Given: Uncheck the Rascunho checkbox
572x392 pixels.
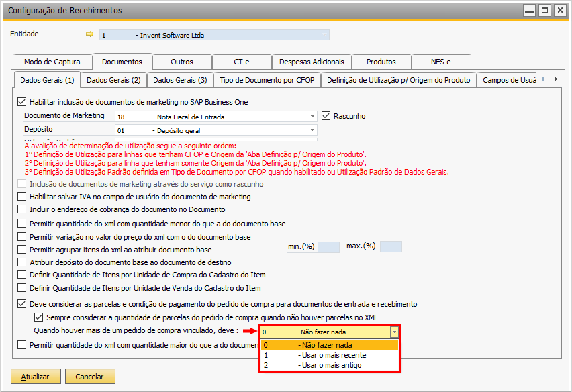Looking at the screenshot, I should point(326,116).
